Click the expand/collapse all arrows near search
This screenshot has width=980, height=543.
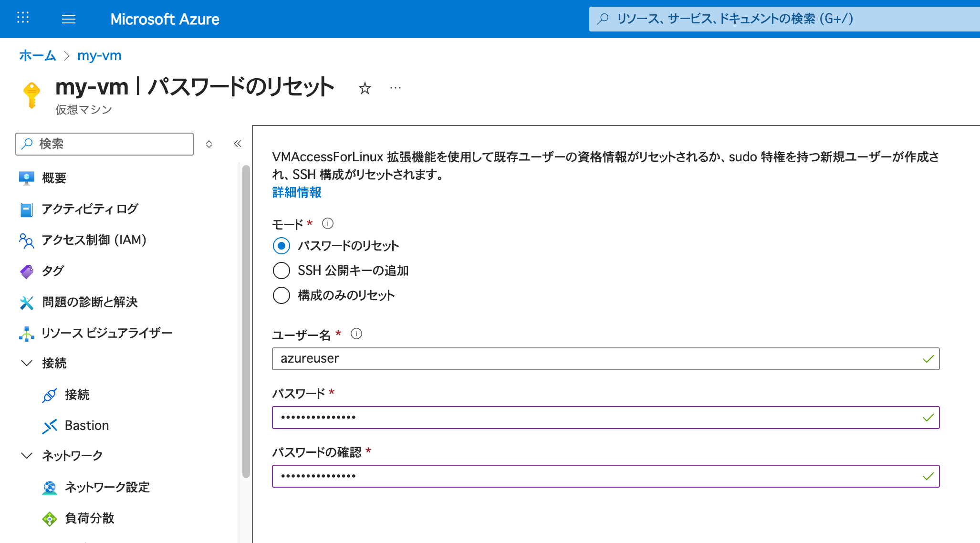pyautogui.click(x=209, y=144)
